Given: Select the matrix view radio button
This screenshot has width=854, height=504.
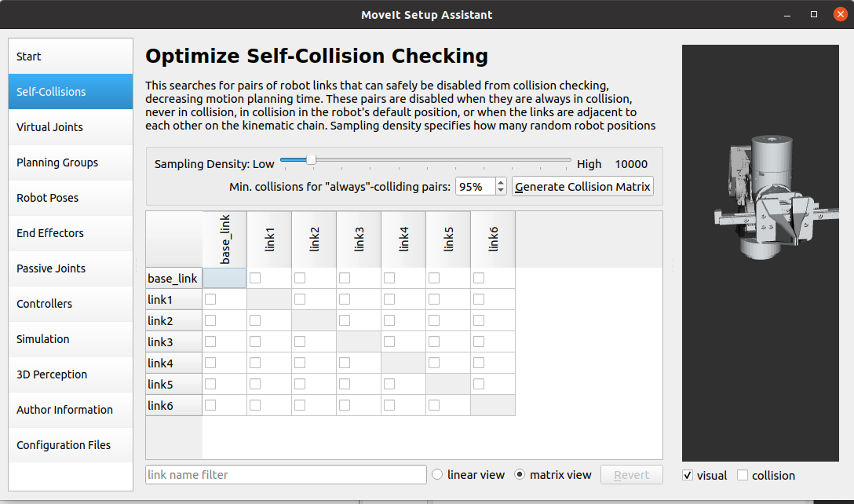Looking at the screenshot, I should (520, 475).
